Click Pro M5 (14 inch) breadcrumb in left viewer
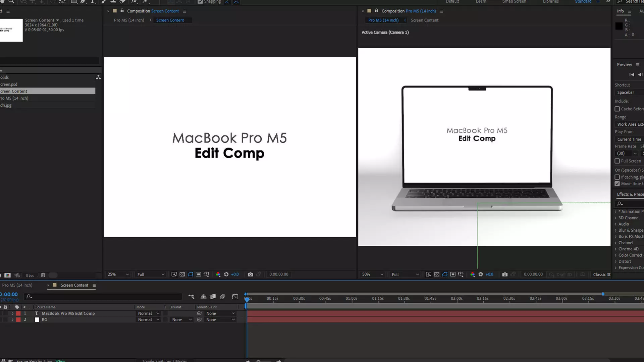Viewport: 644px width, 362px height. click(129, 20)
